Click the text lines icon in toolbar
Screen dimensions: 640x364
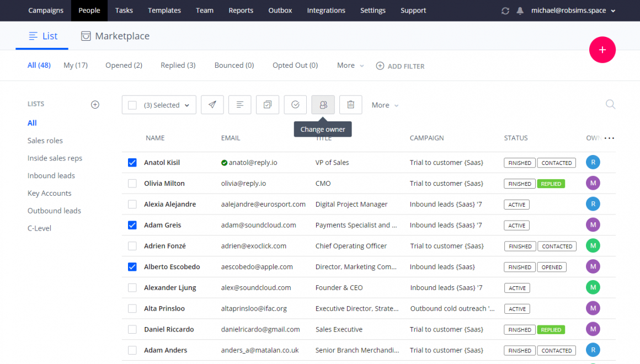tap(240, 105)
